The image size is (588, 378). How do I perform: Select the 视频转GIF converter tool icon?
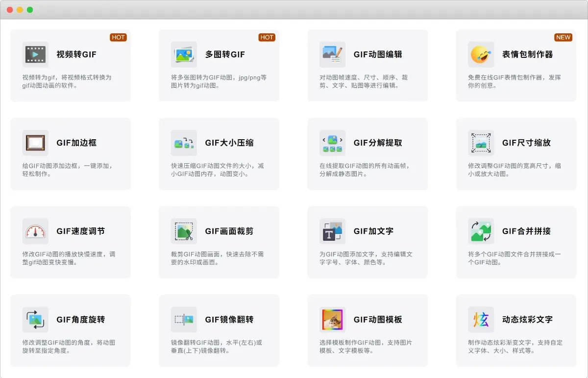35,54
